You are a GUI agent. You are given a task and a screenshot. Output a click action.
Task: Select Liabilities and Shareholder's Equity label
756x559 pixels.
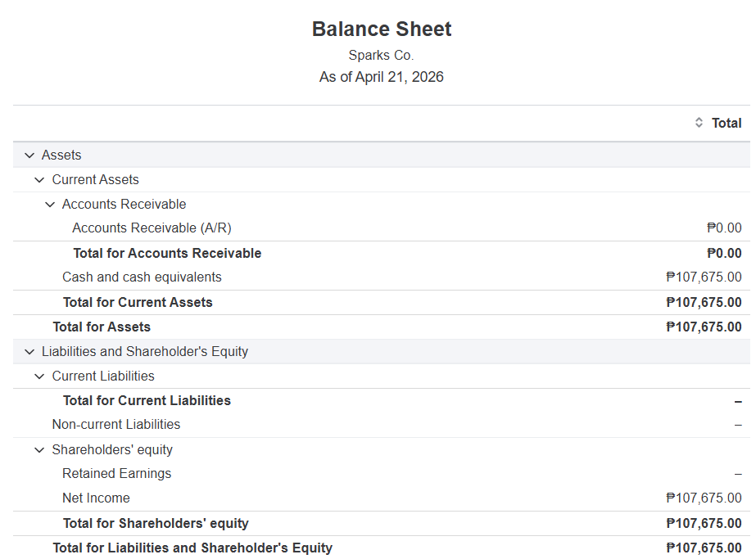145,352
